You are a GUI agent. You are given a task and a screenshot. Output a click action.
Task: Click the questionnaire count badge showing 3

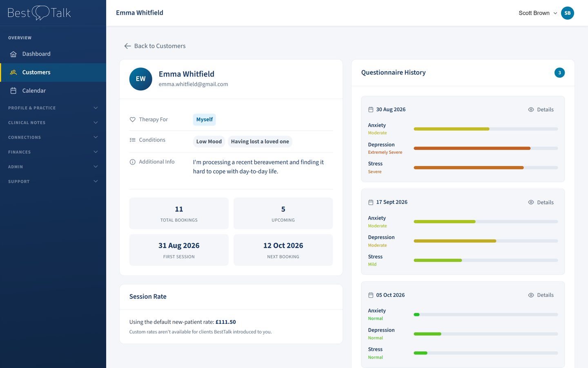point(559,73)
